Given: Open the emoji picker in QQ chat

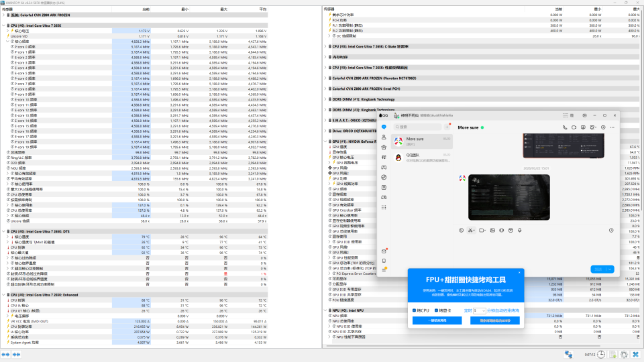Looking at the screenshot, I should (x=462, y=230).
